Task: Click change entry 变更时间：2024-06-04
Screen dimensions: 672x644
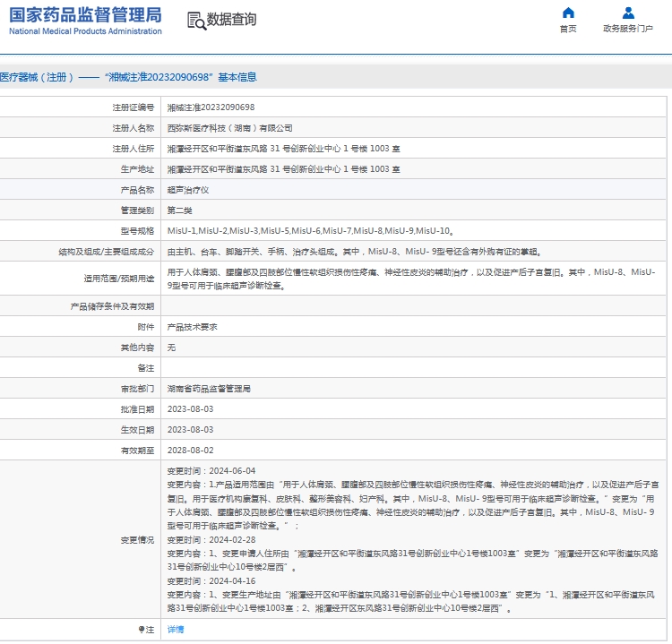Action: [211, 471]
